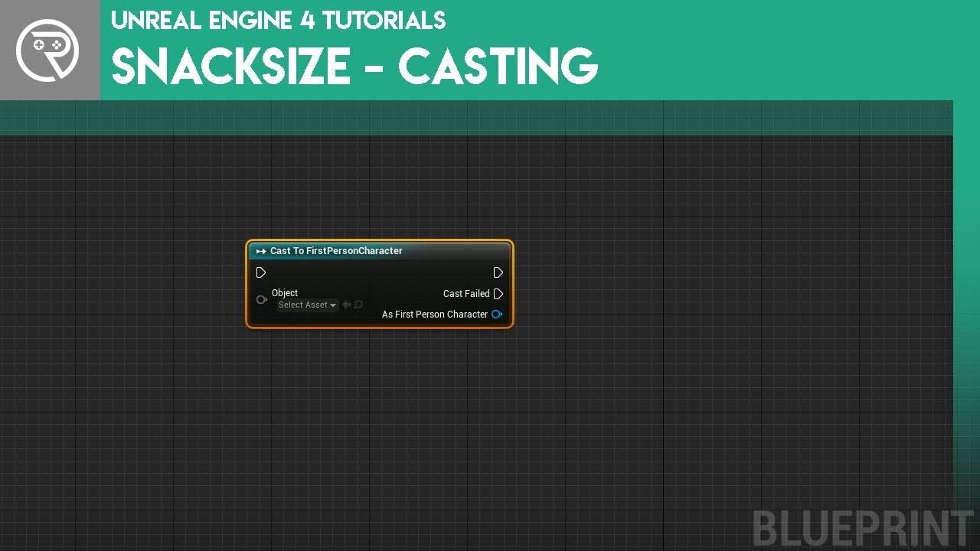Click the Unreal Engine 4 Tutorials heading
This screenshot has height=551, width=980.
pos(279,21)
